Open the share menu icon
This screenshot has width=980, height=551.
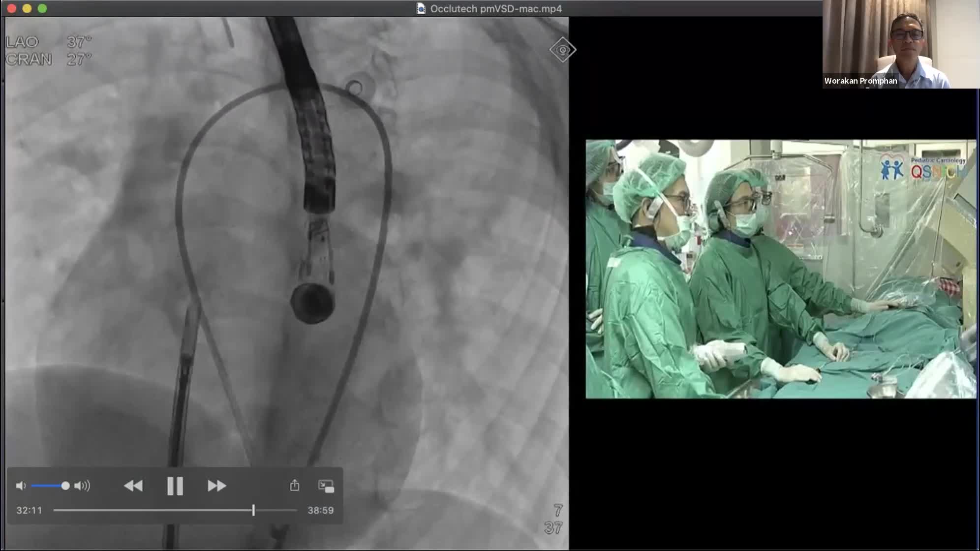(x=295, y=486)
